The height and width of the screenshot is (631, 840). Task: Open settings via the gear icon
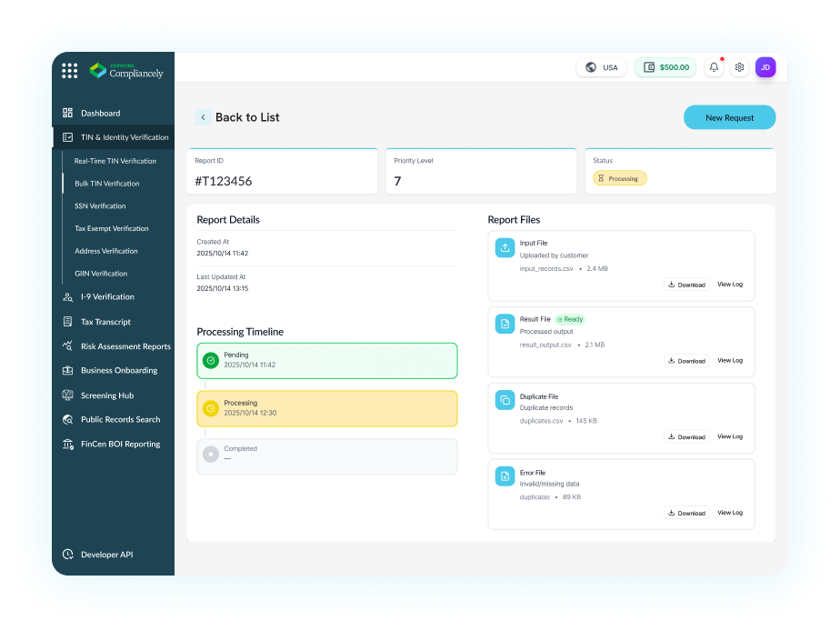coord(739,67)
